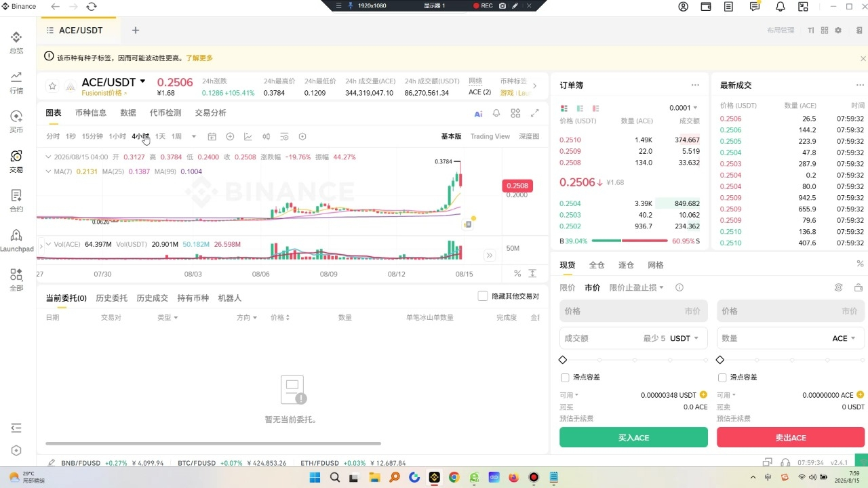Open the Coin Info (币种信息) tab
The width and height of the screenshot is (868, 488).
tap(91, 113)
